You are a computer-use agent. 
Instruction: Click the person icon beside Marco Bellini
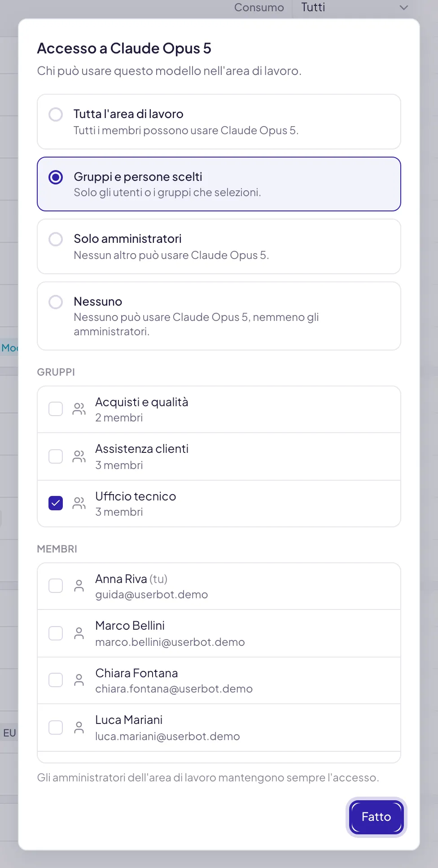pos(79,633)
